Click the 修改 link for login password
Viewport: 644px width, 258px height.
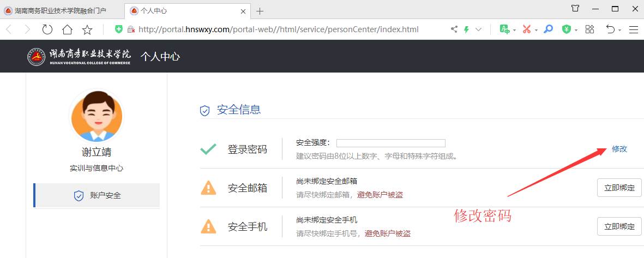coord(619,149)
